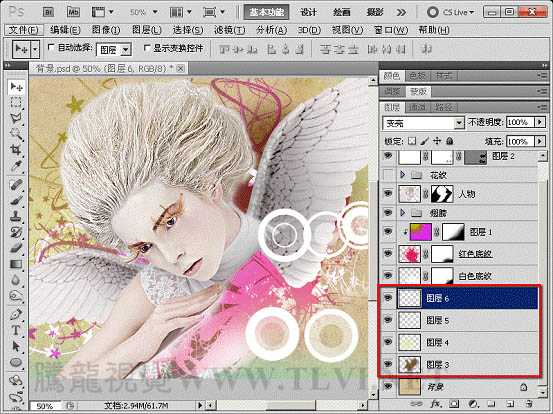Screen dimensions: 553x414
Task: Enable the Auto-Select checkbox
Action: point(51,47)
